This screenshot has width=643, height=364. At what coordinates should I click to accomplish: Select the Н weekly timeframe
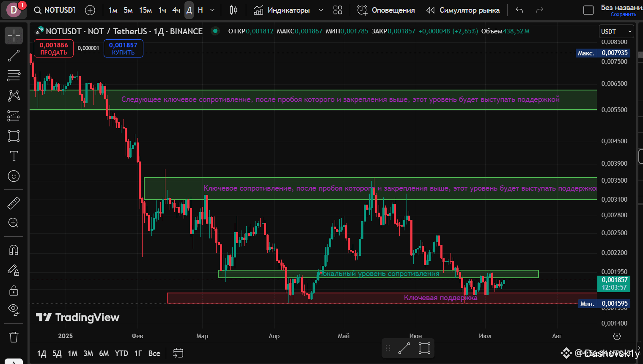[201, 10]
